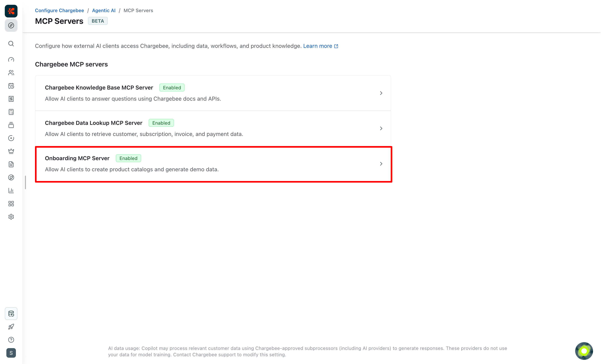Click the Chargebee logo icon

(11, 11)
